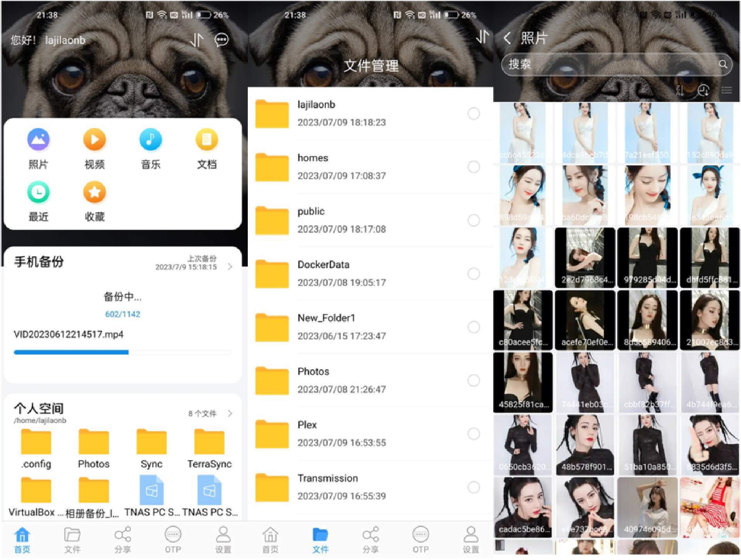Viewport: 741px width, 560px height.
Task: Open the Documents (文档) category icon
Action: coord(207,140)
